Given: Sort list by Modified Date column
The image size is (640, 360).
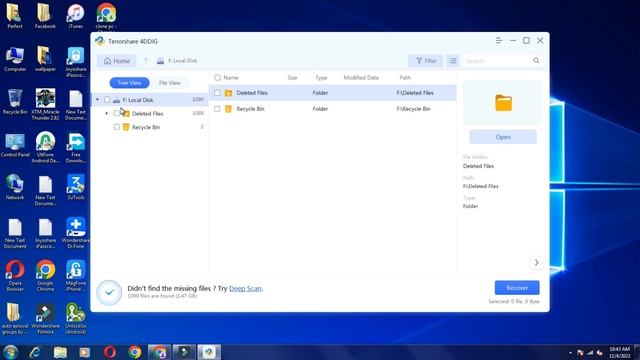Looking at the screenshot, I should [361, 78].
